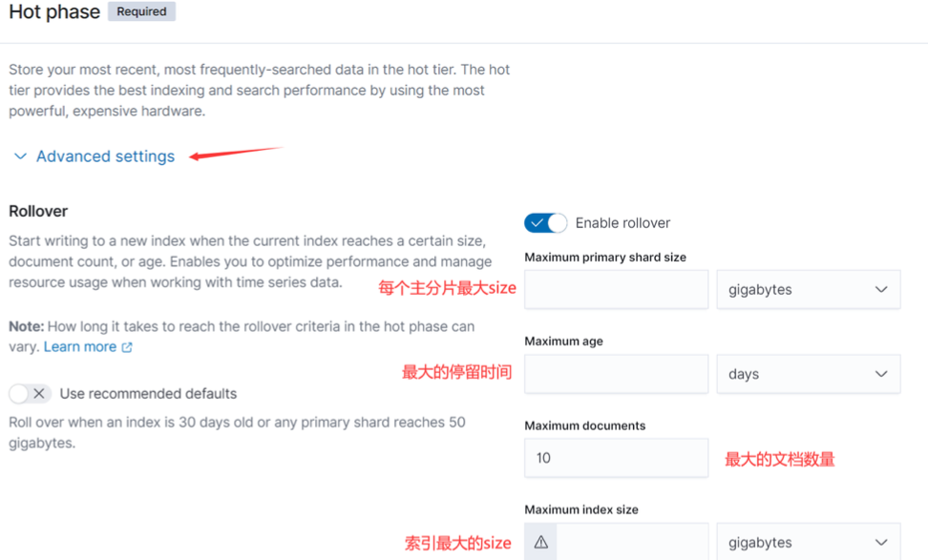
Task: Click the Maximum age input field
Action: pyautogui.click(x=616, y=374)
